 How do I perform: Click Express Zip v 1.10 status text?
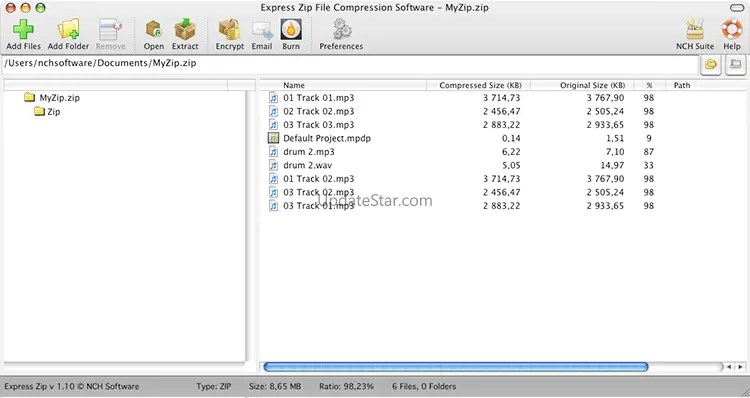click(x=72, y=386)
